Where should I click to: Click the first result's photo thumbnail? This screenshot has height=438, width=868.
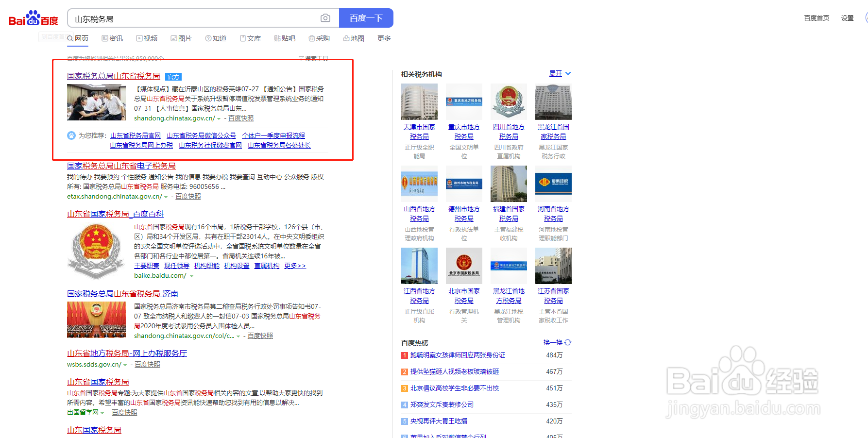pyautogui.click(x=96, y=102)
